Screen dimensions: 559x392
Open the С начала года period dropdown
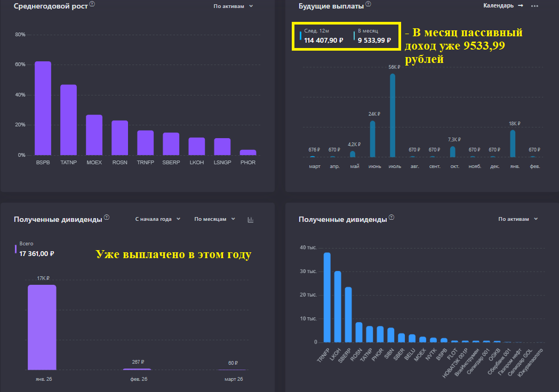pos(157,219)
